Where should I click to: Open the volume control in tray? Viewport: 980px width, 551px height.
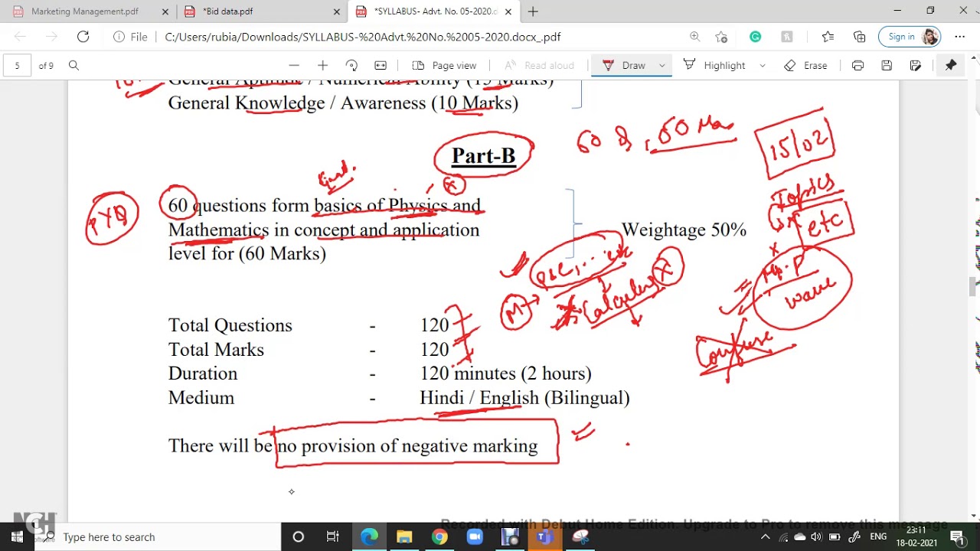tap(816, 536)
